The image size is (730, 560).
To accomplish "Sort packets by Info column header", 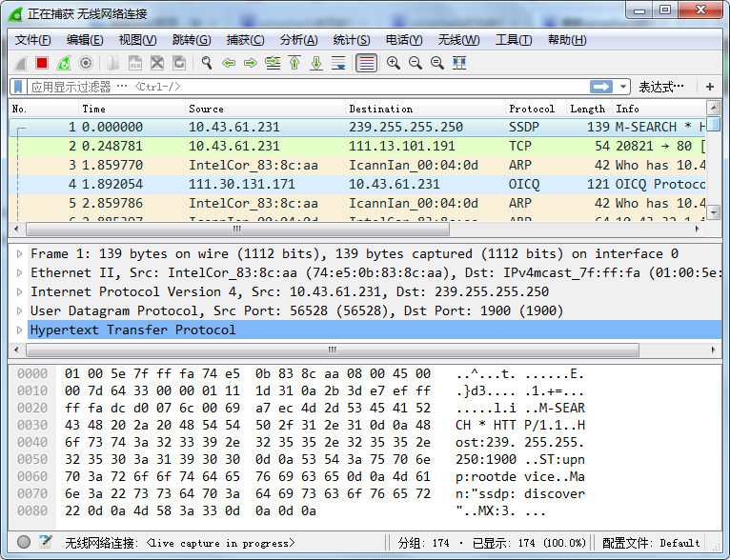I will [659, 109].
